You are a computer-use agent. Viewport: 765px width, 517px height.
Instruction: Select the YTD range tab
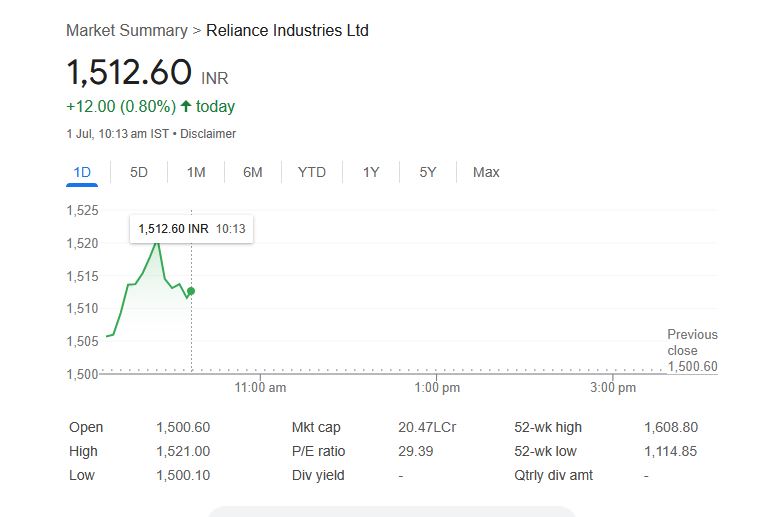click(312, 172)
